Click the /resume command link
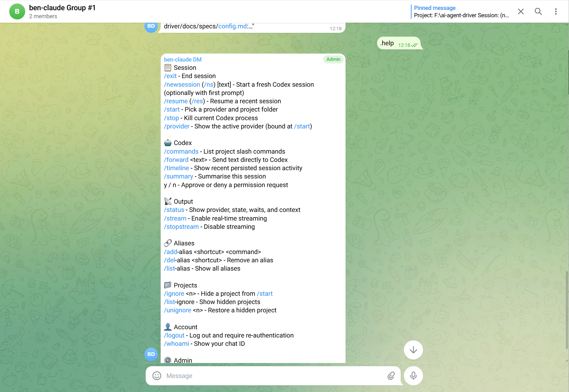This screenshot has width=569, height=392. pyautogui.click(x=176, y=101)
